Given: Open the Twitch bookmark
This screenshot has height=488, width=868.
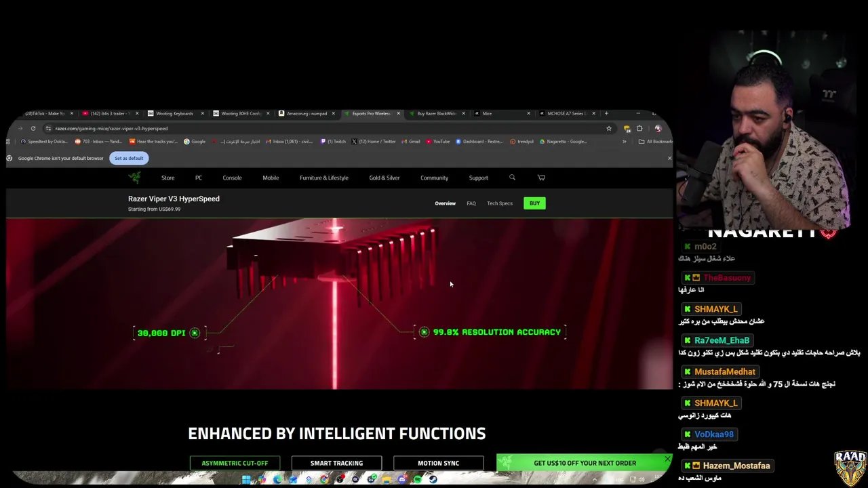Looking at the screenshot, I should (x=333, y=142).
